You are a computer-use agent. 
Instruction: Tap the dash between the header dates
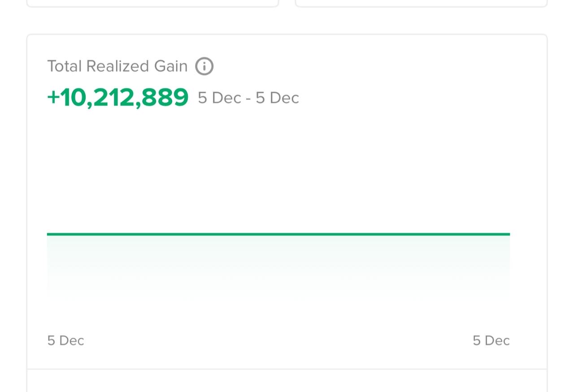248,99
